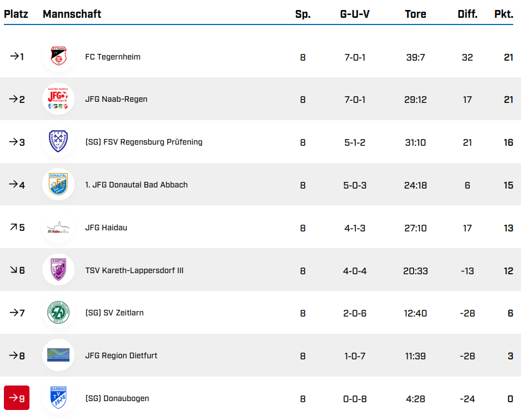Select JFG Haidau team name
521x420 pixels.
106,228
